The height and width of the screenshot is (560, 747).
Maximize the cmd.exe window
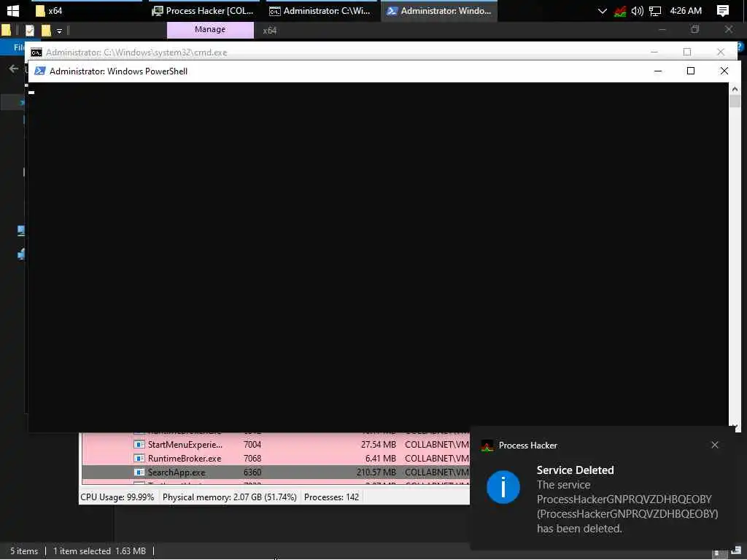pyautogui.click(x=687, y=52)
